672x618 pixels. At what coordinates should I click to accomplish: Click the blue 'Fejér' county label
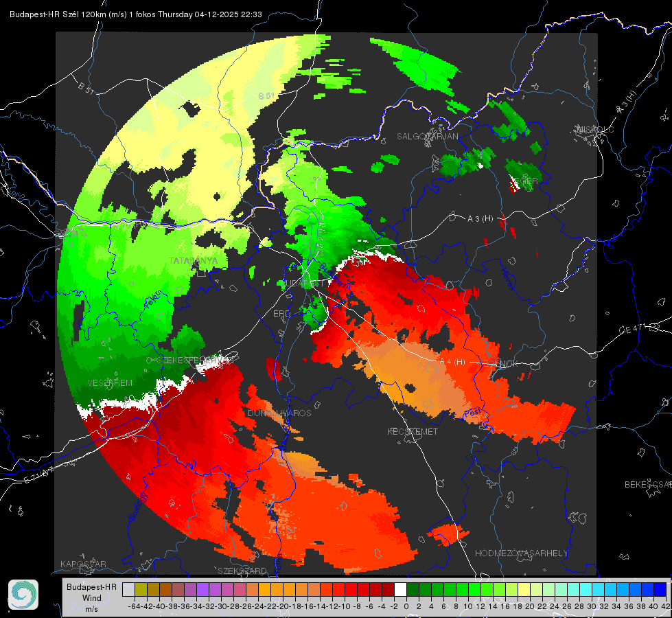[154, 300]
